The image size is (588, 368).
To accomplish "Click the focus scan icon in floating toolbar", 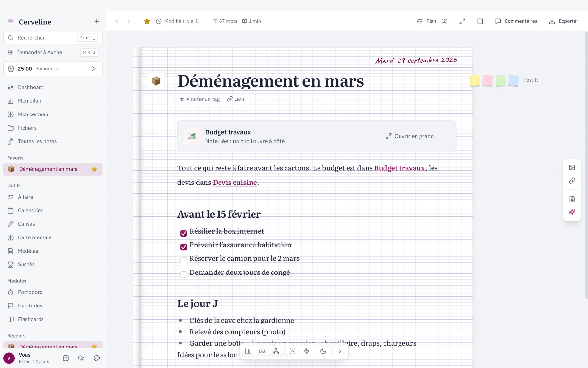I will coord(293,351).
